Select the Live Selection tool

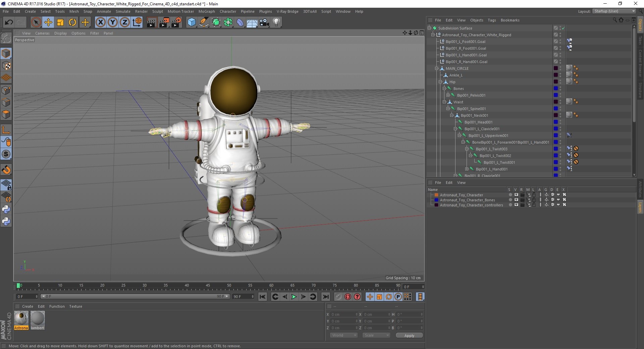pos(36,22)
